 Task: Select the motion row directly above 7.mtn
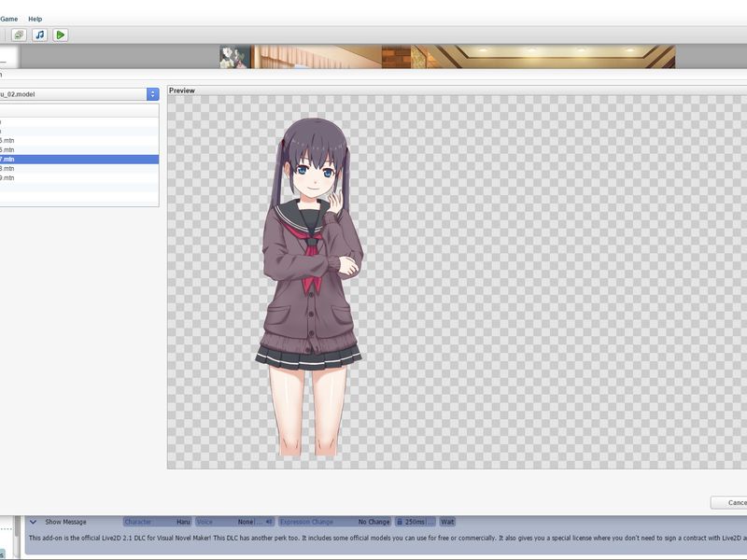[x=79, y=150]
